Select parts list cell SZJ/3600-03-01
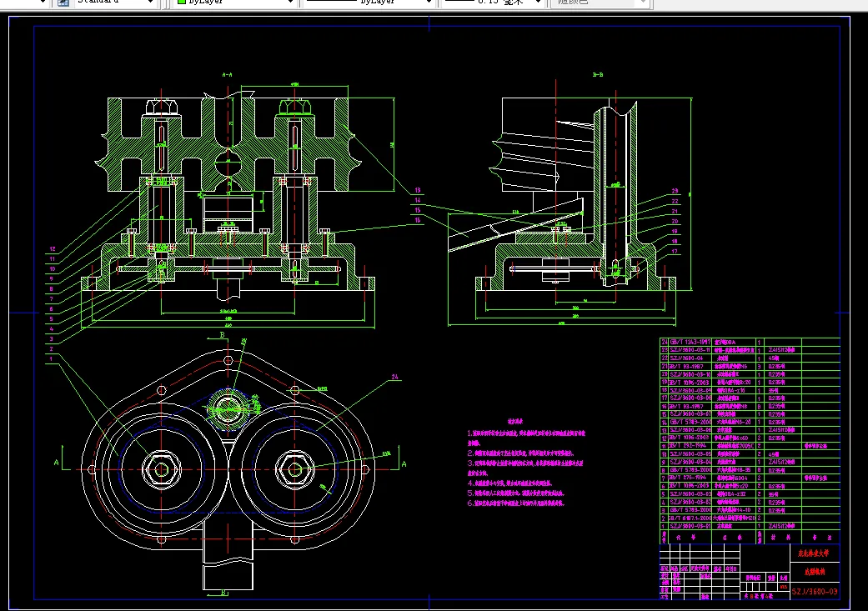This screenshot has height=611, width=868. click(x=690, y=526)
